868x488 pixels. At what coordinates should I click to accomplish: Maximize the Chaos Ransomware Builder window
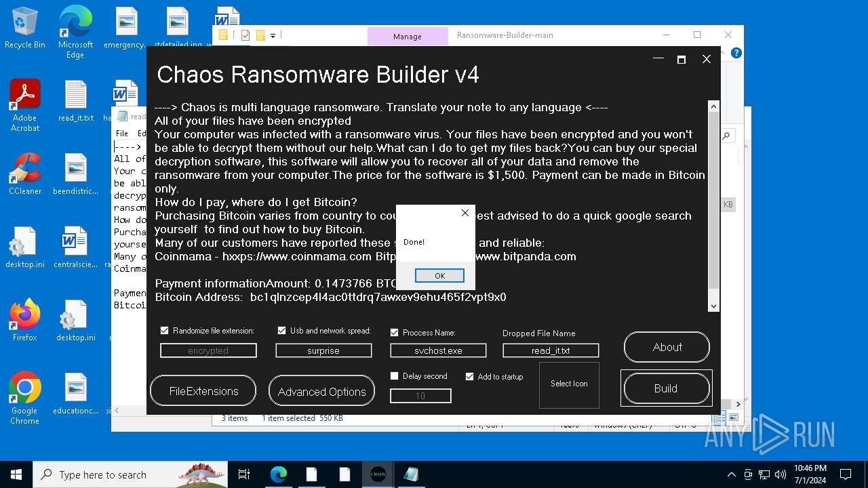pos(682,59)
